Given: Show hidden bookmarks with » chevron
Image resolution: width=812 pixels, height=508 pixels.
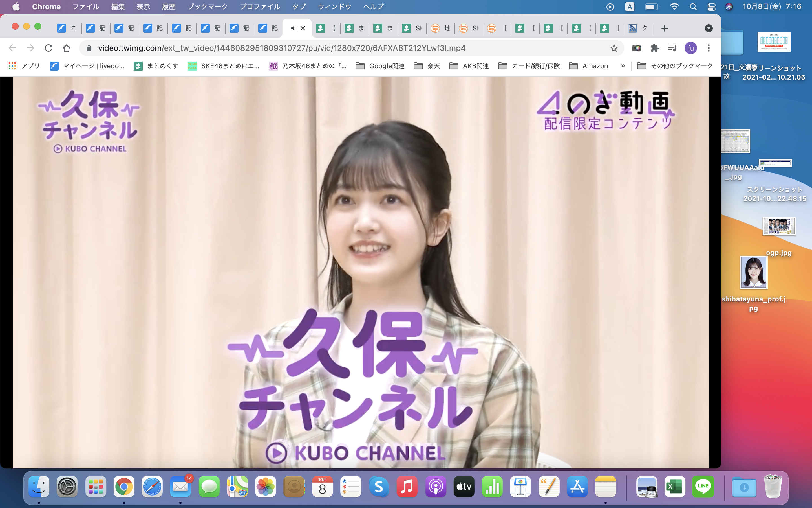Looking at the screenshot, I should coord(623,66).
